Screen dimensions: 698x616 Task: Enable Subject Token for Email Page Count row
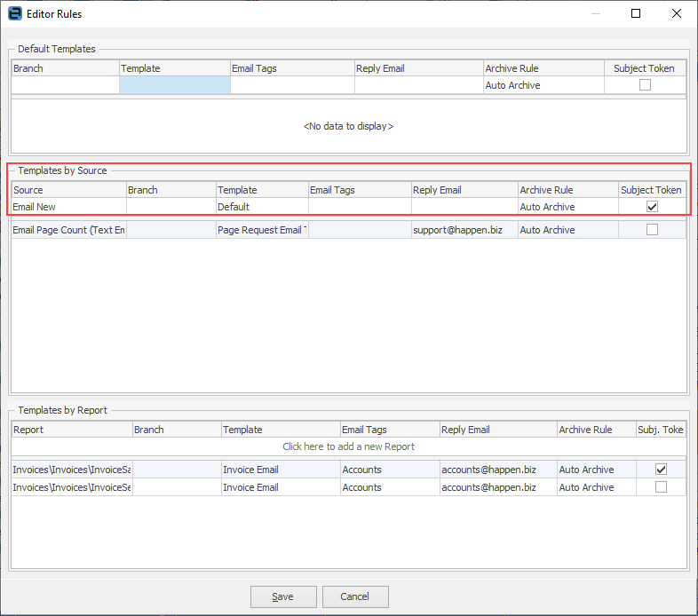click(652, 230)
